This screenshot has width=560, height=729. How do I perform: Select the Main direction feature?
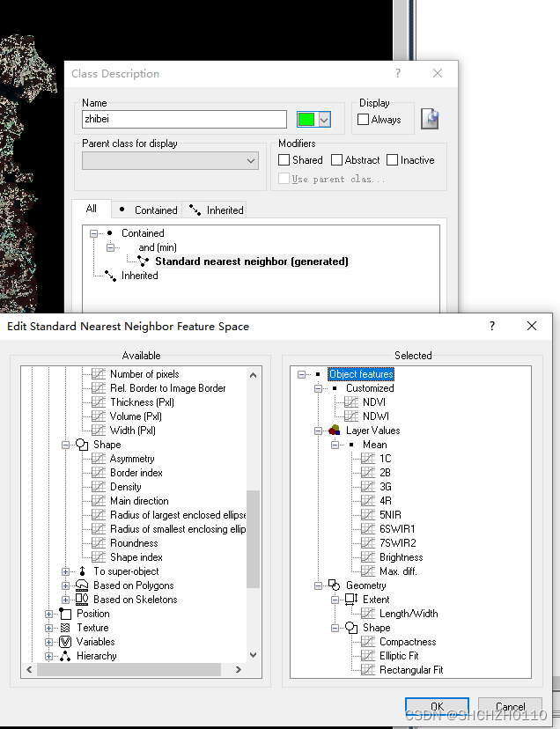(x=139, y=501)
